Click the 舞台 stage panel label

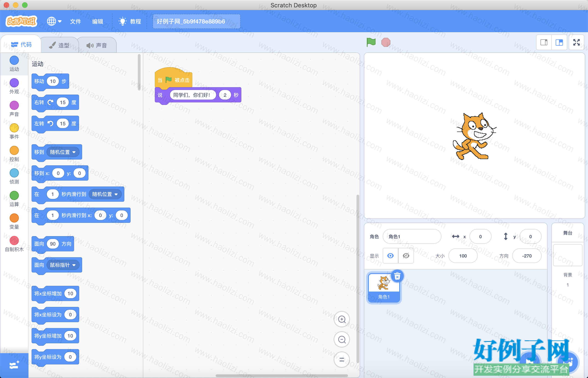(568, 233)
